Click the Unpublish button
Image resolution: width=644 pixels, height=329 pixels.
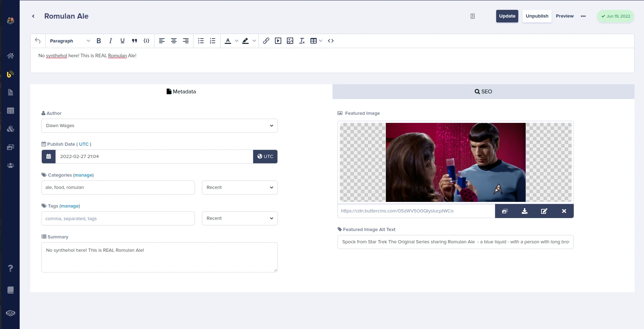(537, 16)
